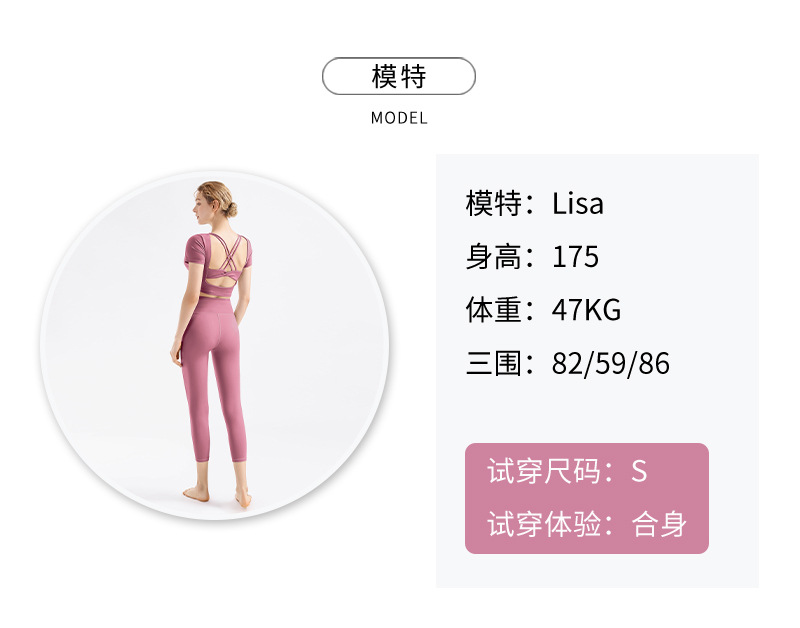Click the pink try-on info box
Image resolution: width=800 pixels, height=628 pixels.
(587, 498)
